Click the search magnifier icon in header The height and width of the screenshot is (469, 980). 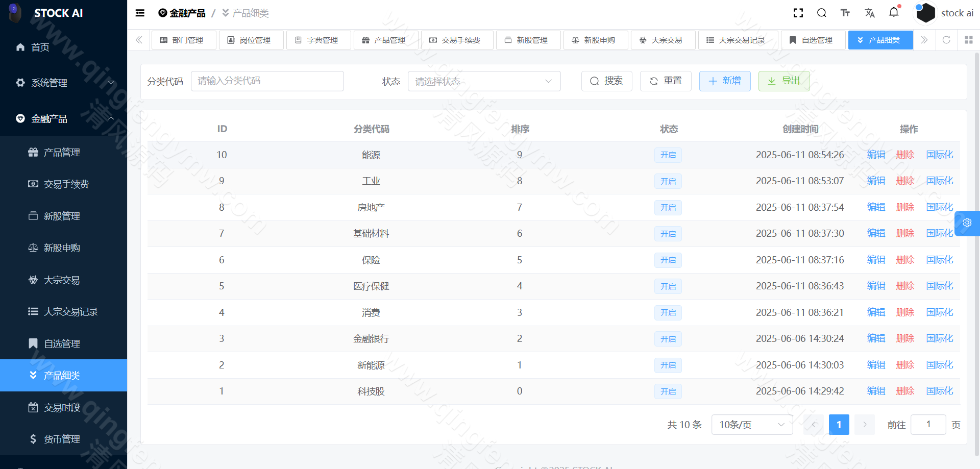tap(822, 13)
